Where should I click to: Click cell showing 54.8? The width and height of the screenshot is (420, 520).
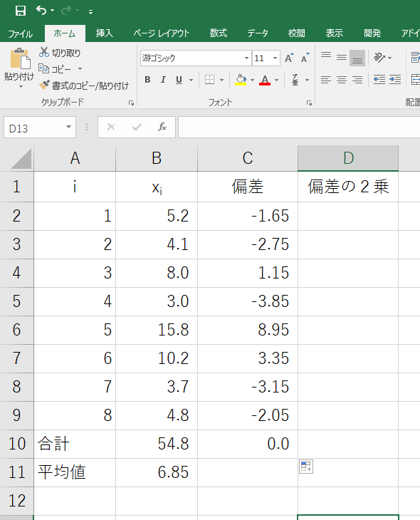point(157,444)
